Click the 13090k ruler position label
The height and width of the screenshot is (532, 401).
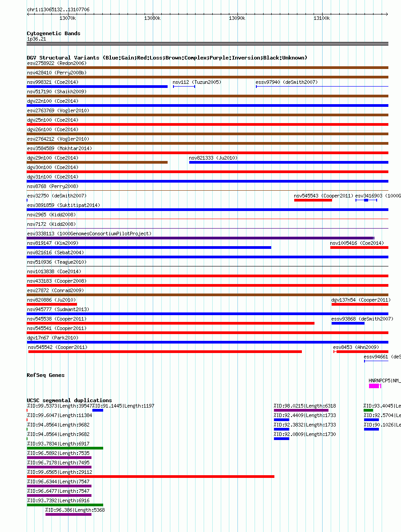pyautogui.click(x=237, y=18)
